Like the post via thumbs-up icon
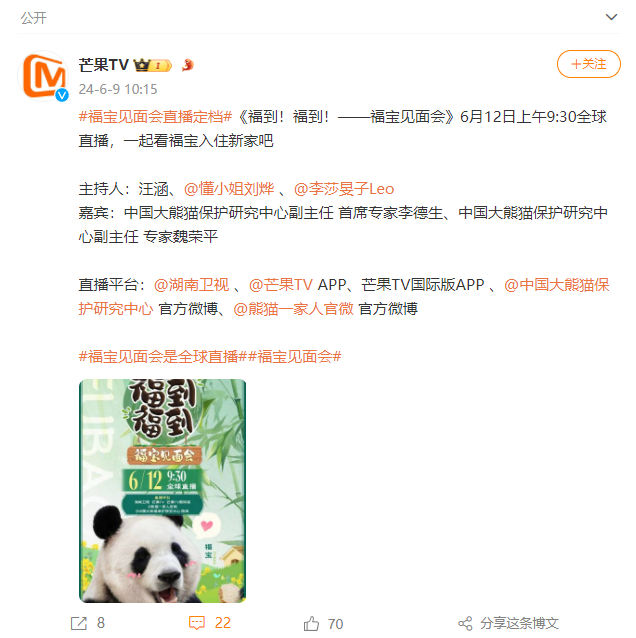The image size is (636, 638). [311, 623]
